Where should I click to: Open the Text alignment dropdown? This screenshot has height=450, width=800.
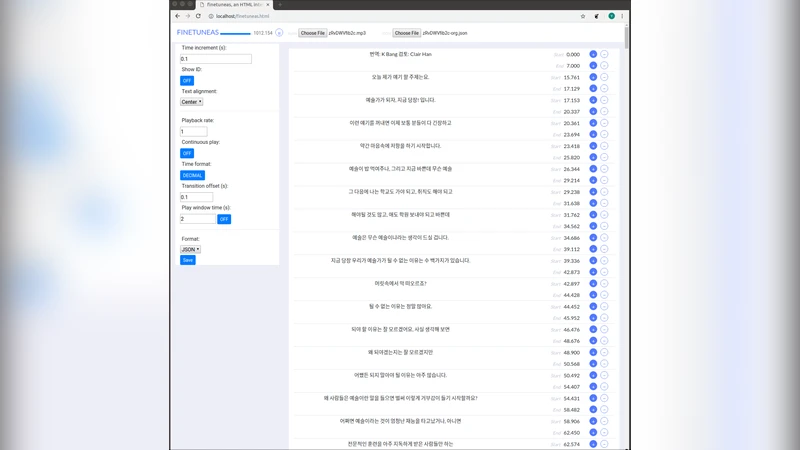191,102
